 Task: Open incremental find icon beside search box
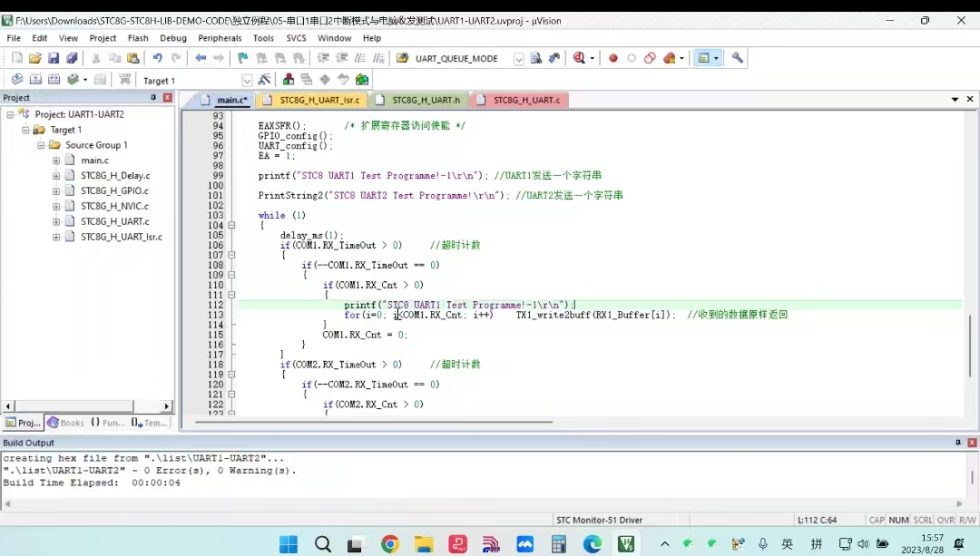pyautogui.click(x=554, y=58)
